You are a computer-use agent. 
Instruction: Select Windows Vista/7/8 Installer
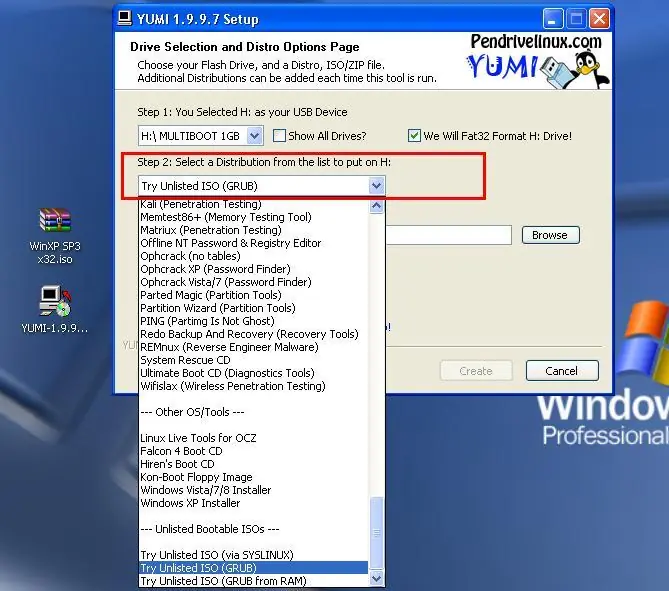point(253,490)
